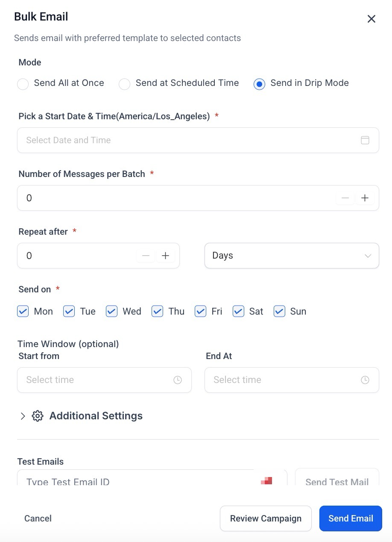The width and height of the screenshot is (392, 542).
Task: Click the Review Campaign button
Action: click(x=266, y=518)
